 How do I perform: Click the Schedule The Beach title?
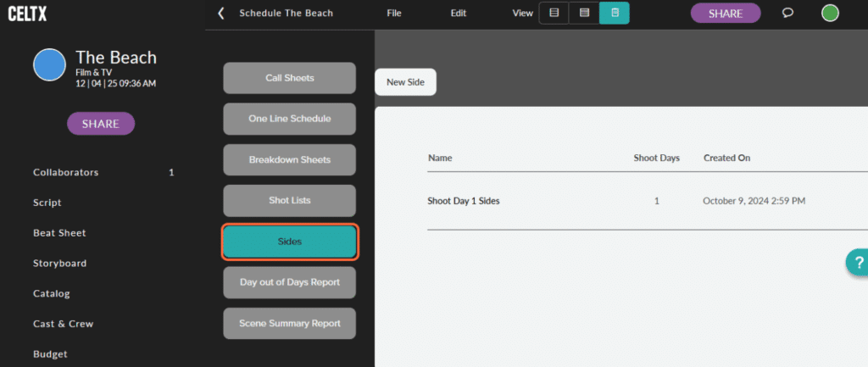point(287,14)
